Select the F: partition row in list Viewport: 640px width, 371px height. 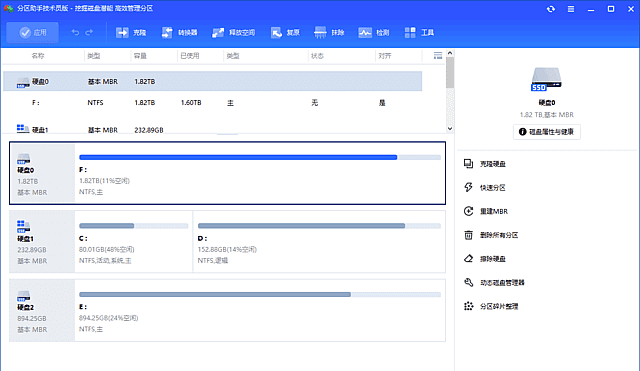212,103
